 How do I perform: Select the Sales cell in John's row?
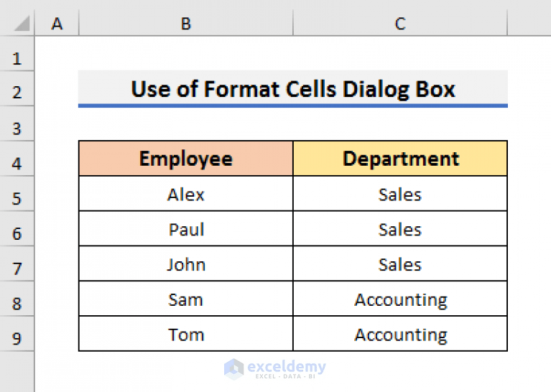400,263
